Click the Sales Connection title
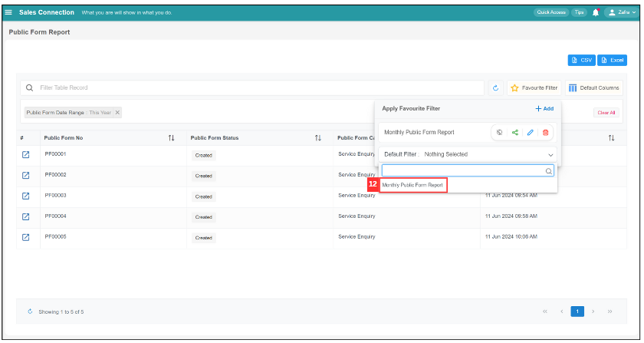 point(47,12)
